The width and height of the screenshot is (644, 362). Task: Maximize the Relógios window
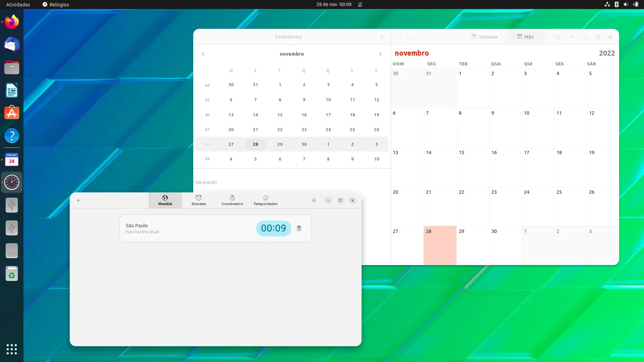[x=340, y=200]
